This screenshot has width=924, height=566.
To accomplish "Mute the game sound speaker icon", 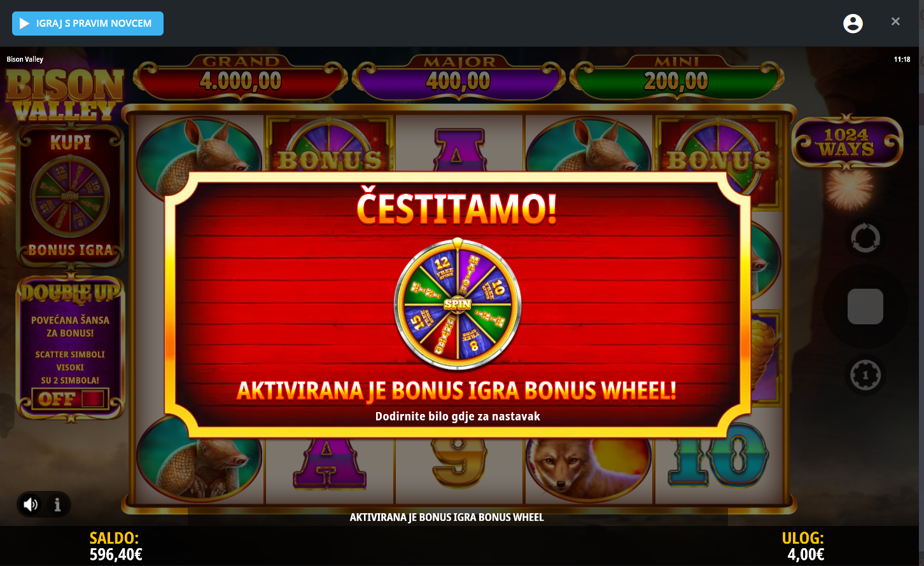I will click(x=31, y=504).
